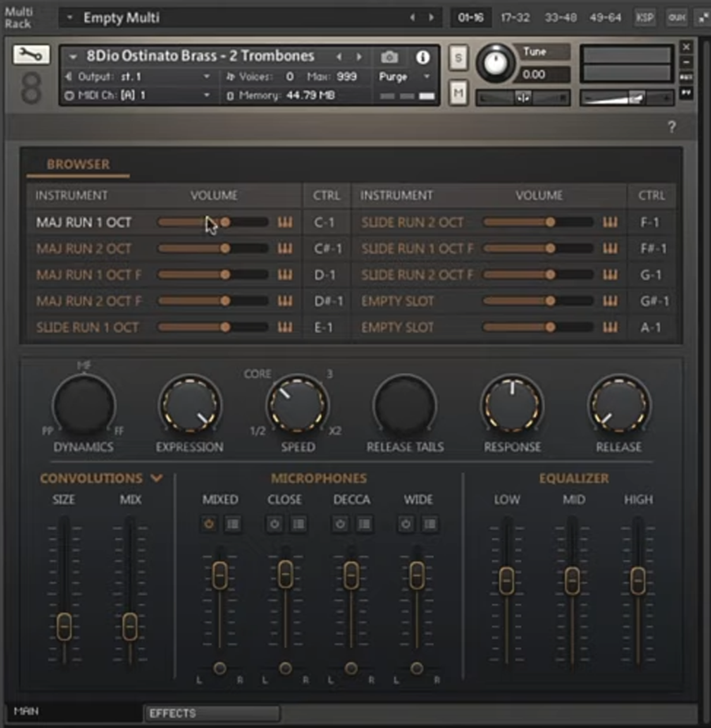Click the DYNAMICS knob

tap(84, 405)
